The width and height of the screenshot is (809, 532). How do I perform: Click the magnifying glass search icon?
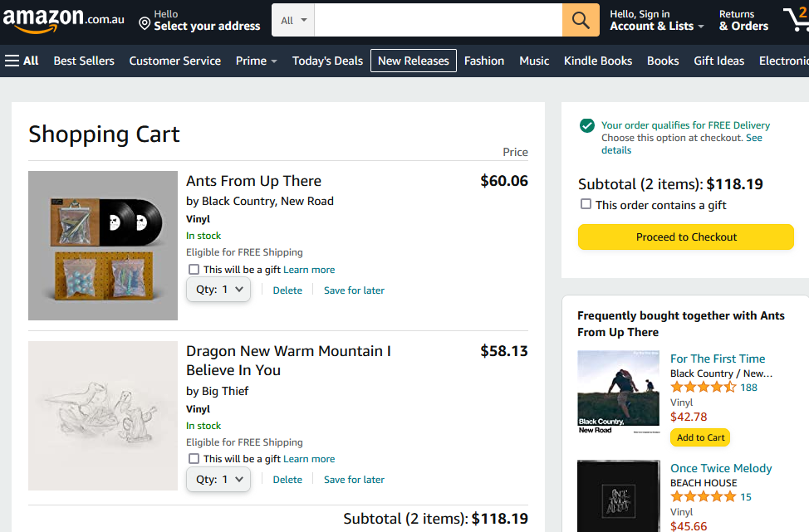580,19
